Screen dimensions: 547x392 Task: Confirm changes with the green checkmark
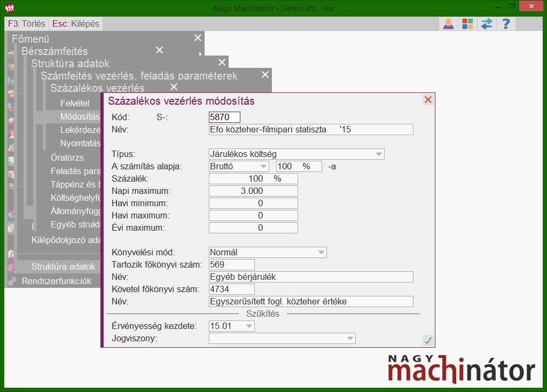[x=428, y=340]
